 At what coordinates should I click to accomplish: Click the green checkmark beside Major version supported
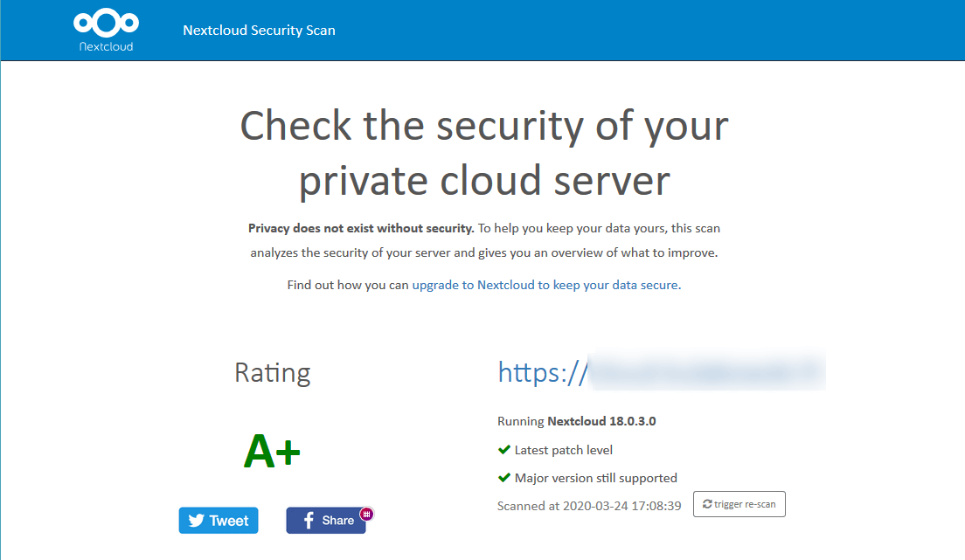[503, 478]
